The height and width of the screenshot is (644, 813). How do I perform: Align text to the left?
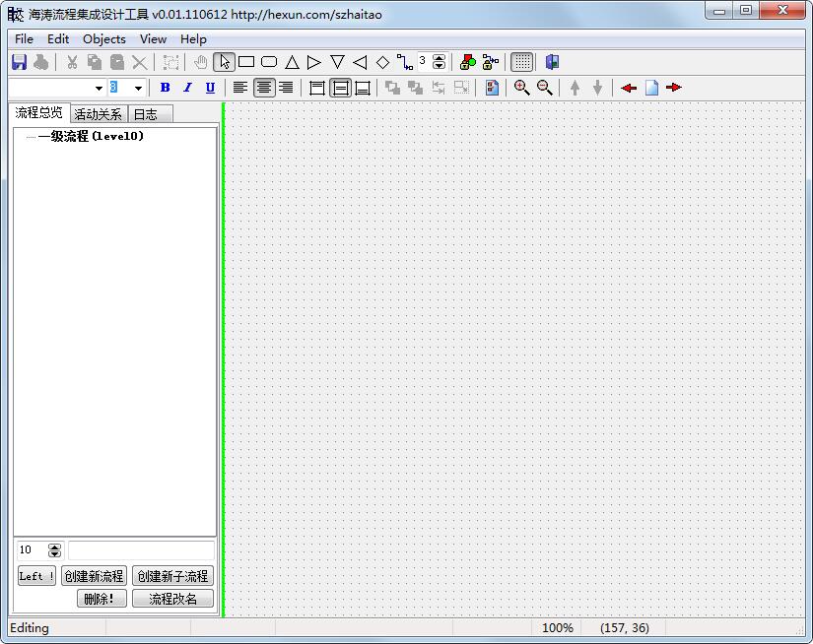pyautogui.click(x=239, y=88)
